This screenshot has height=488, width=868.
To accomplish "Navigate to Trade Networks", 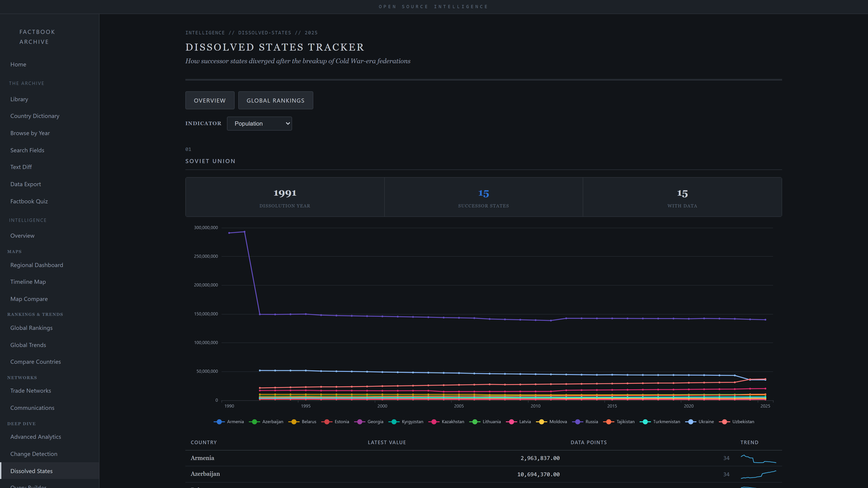I will 30,391.
